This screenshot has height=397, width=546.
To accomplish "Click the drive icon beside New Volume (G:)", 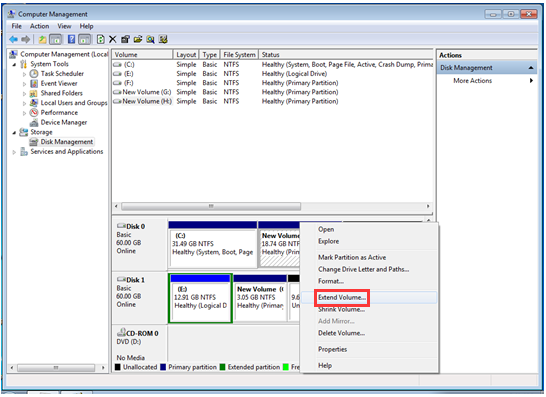I will 117,92.
